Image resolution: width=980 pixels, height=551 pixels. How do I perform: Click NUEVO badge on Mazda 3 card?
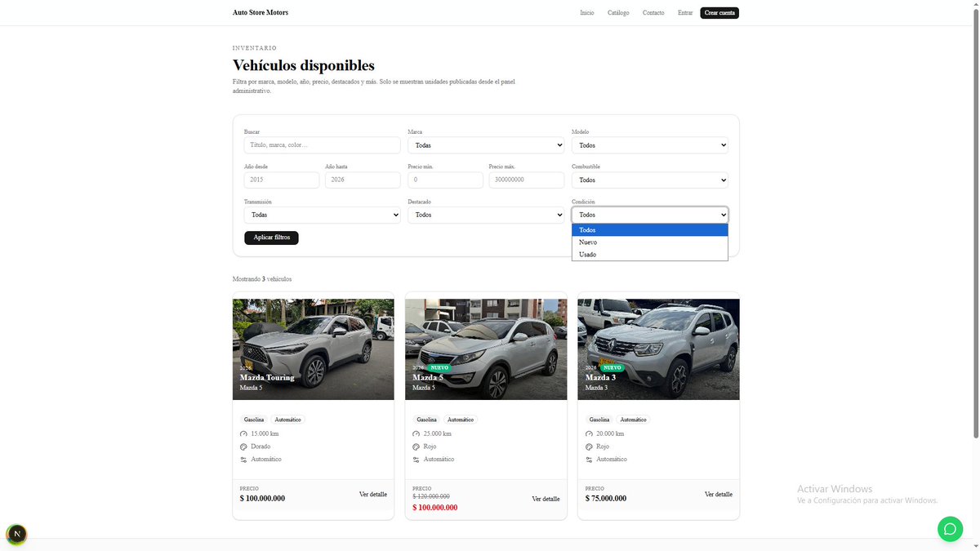(612, 368)
